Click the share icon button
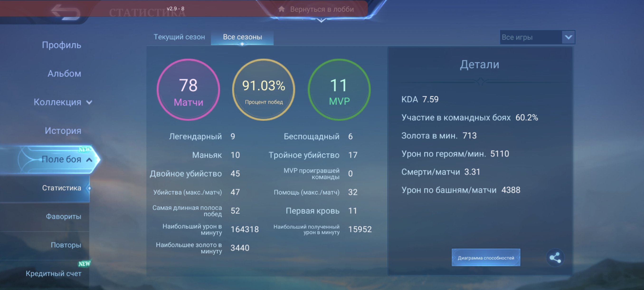Viewport: 644px width, 290px height. (555, 257)
